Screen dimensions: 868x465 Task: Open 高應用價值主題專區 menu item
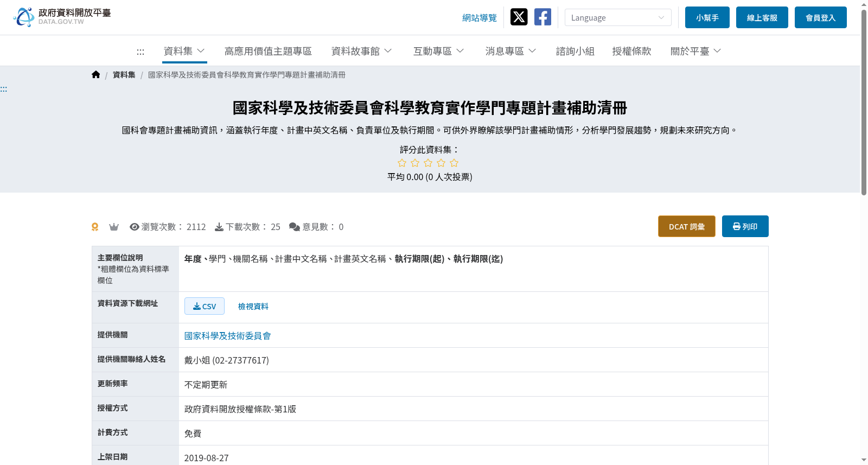[268, 51]
